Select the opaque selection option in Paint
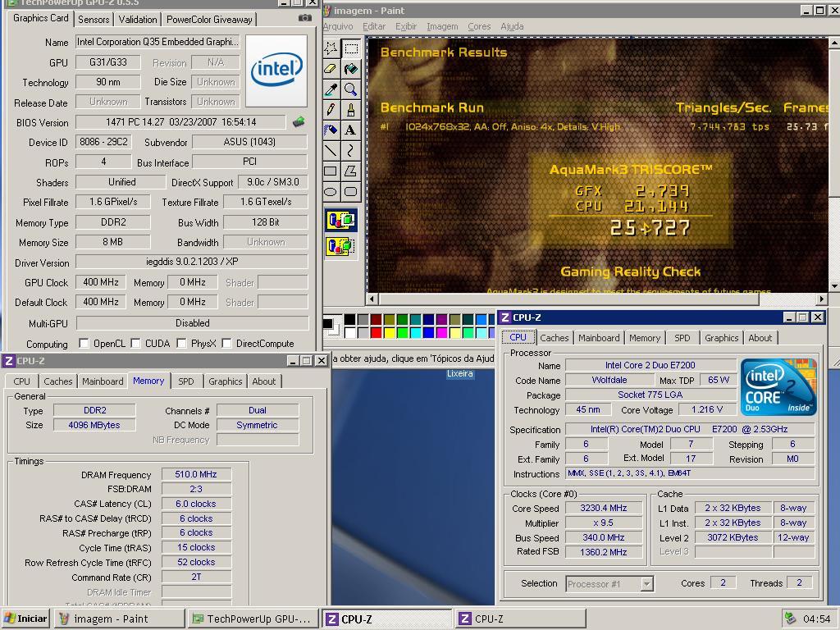Viewport: 840px width, 630px height. [x=340, y=220]
